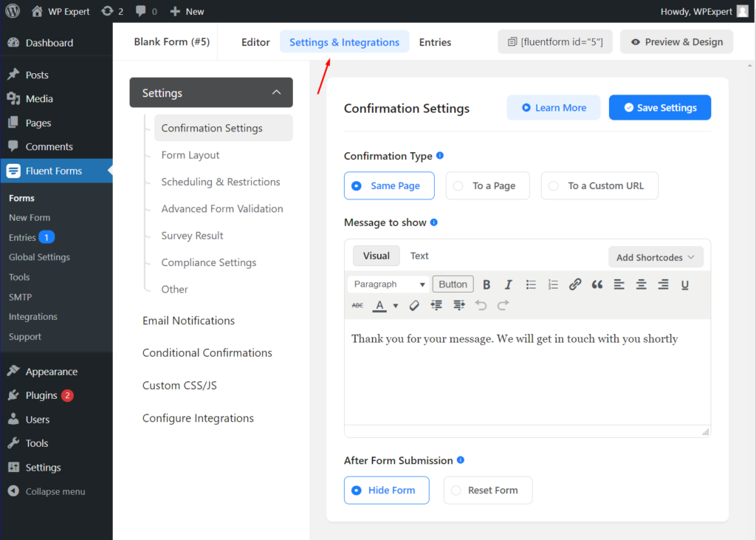Open Conditional Confirmations settings
Screen dimensions: 756x540
(207, 353)
